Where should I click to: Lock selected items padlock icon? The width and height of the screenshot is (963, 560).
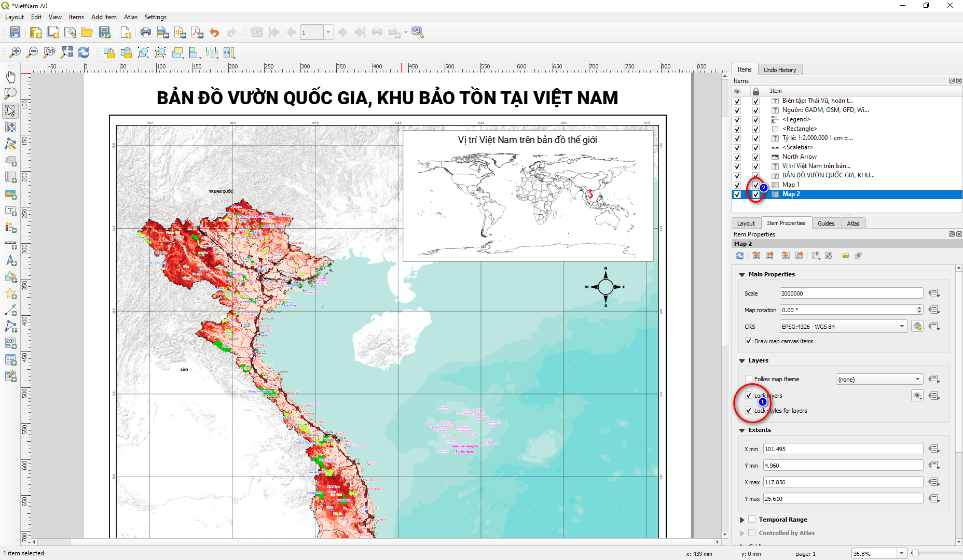click(108, 52)
